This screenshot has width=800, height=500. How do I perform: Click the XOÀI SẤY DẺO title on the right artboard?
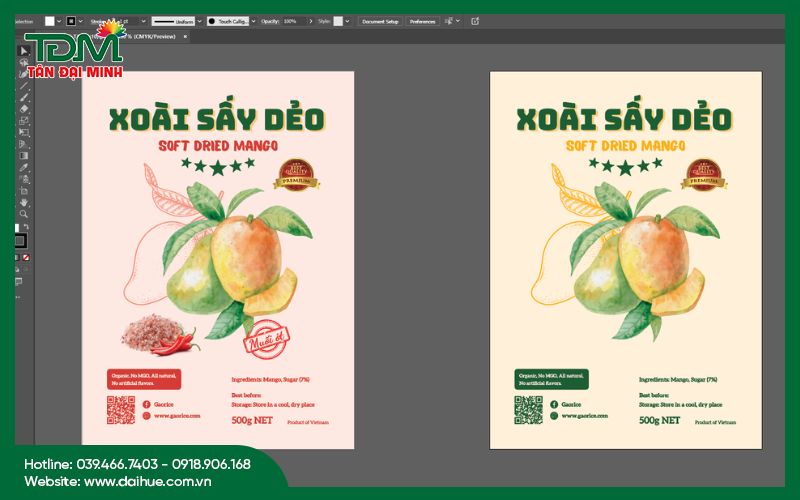624,114
